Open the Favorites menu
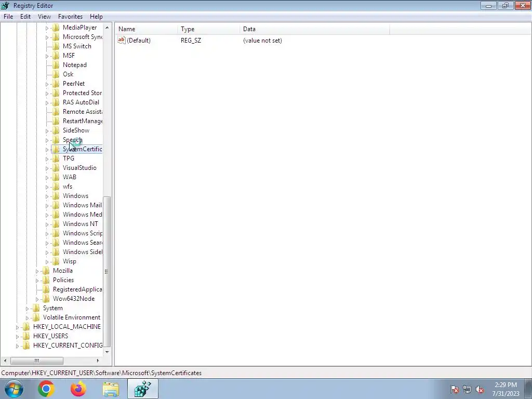This screenshot has height=399, width=532. pos(70,16)
